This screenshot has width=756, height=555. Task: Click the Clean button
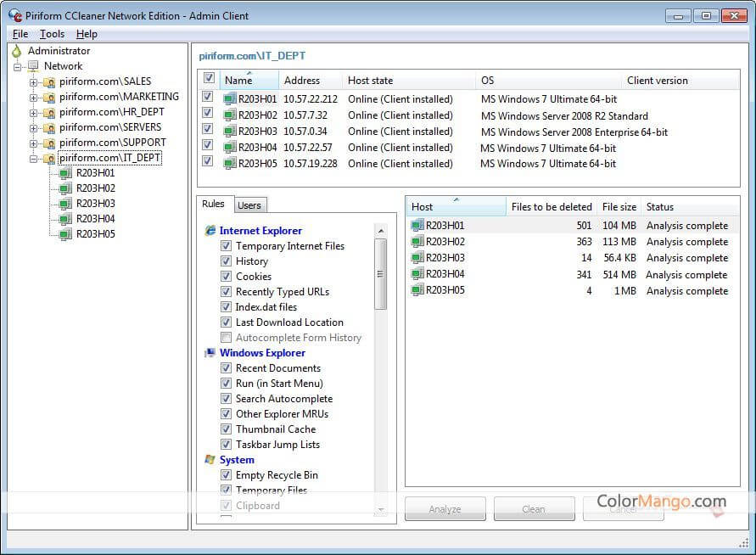click(x=534, y=509)
